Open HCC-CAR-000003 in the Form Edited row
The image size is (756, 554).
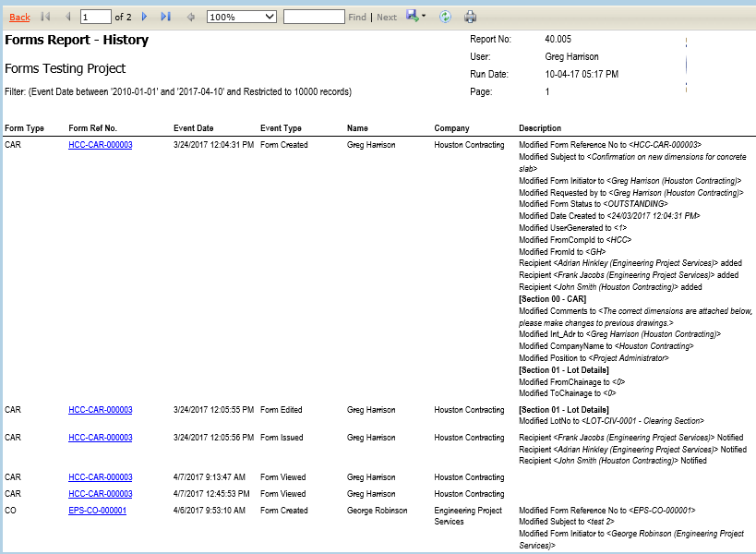(100, 410)
